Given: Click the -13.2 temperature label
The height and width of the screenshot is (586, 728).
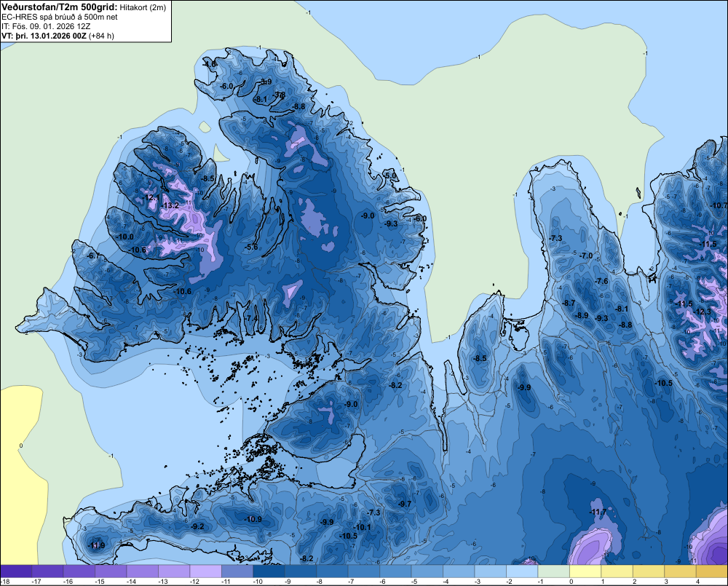Looking at the screenshot, I should tap(170, 206).
